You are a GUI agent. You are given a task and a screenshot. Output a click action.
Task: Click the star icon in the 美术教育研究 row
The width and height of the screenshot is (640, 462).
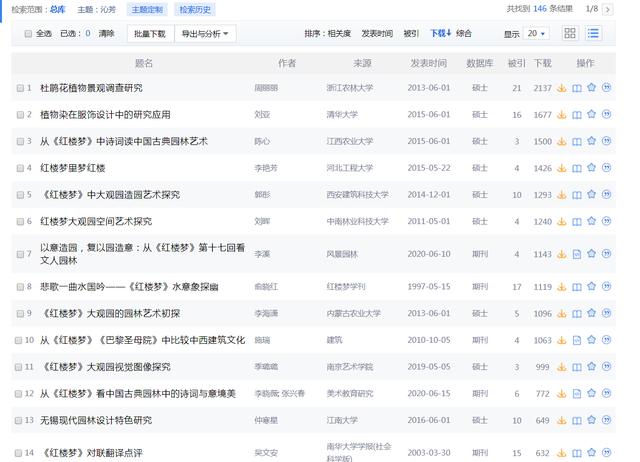point(591,393)
